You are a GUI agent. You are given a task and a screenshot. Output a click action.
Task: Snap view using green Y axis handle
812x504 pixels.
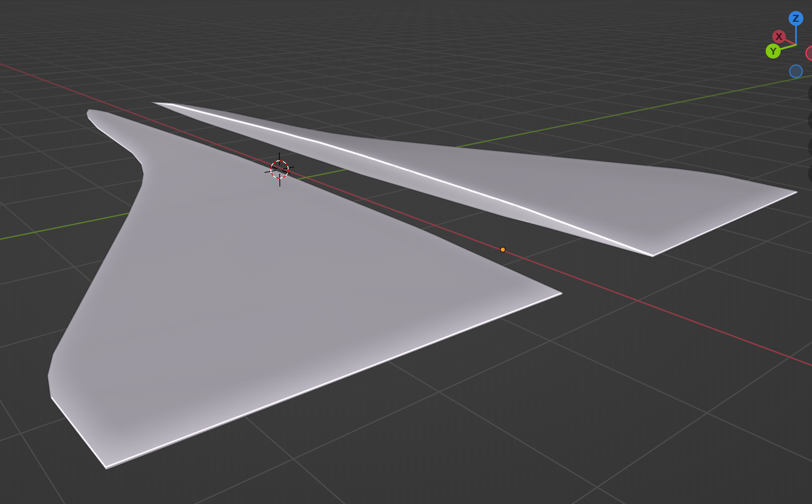(x=773, y=51)
